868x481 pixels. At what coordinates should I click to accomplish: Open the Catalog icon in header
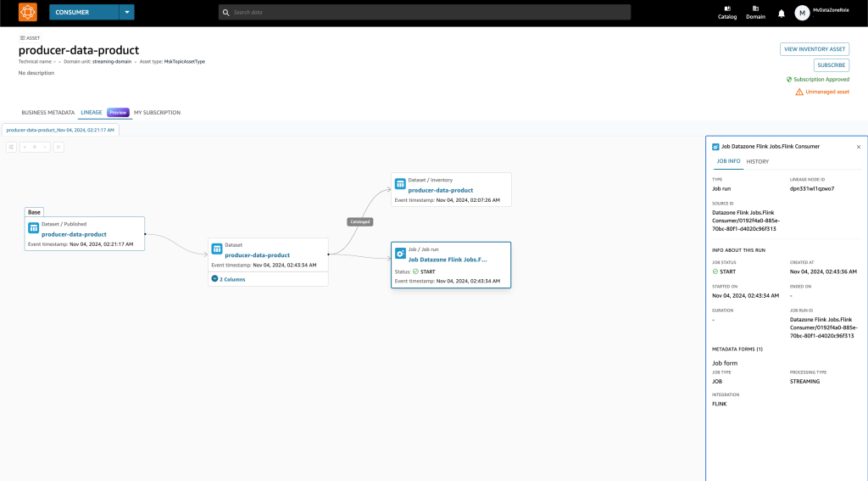coord(726,12)
